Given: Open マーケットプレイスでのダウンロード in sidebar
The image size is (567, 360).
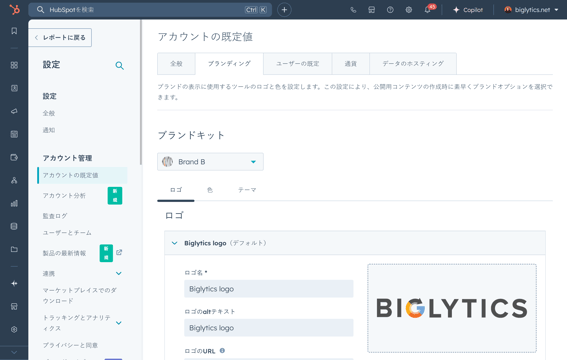Looking at the screenshot, I should tap(80, 295).
